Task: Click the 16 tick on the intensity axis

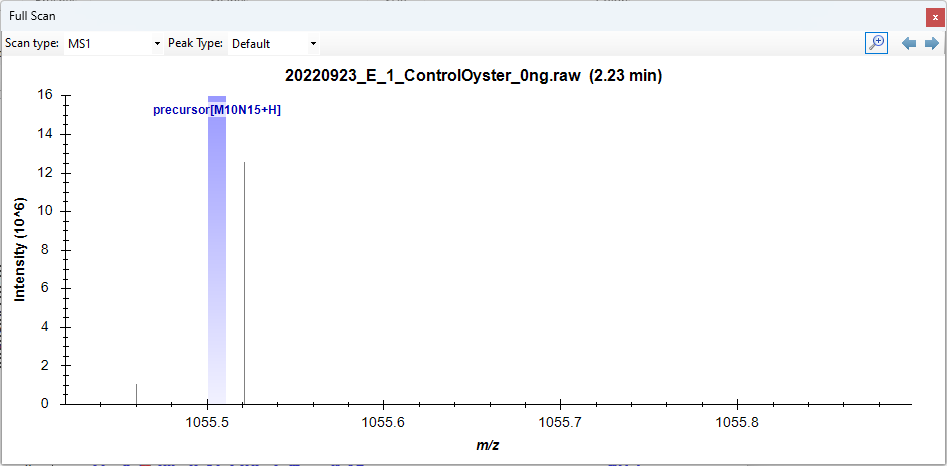Action: pyautogui.click(x=44, y=96)
